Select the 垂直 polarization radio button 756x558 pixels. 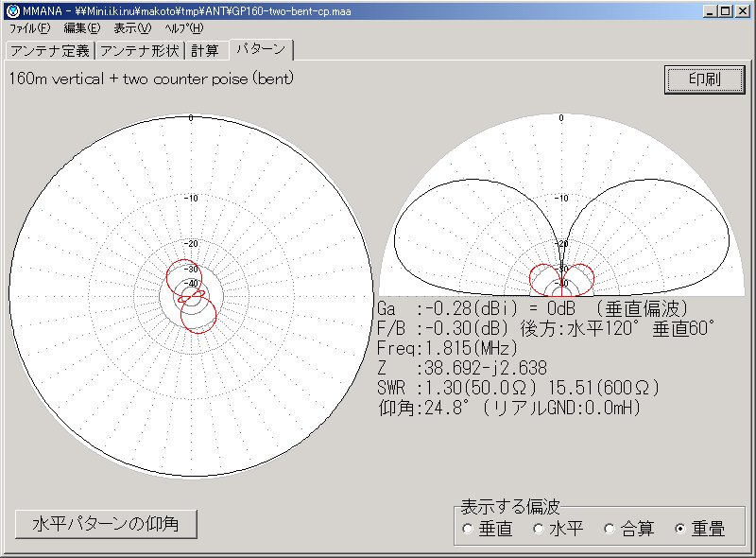(x=469, y=530)
